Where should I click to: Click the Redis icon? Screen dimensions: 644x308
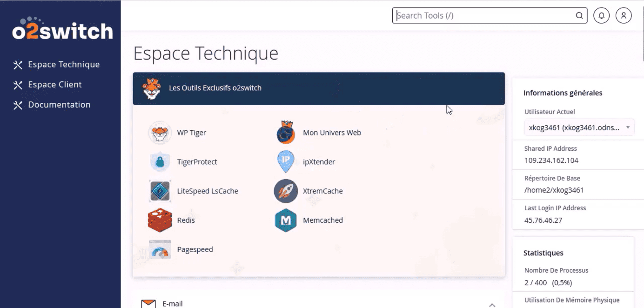tap(160, 220)
